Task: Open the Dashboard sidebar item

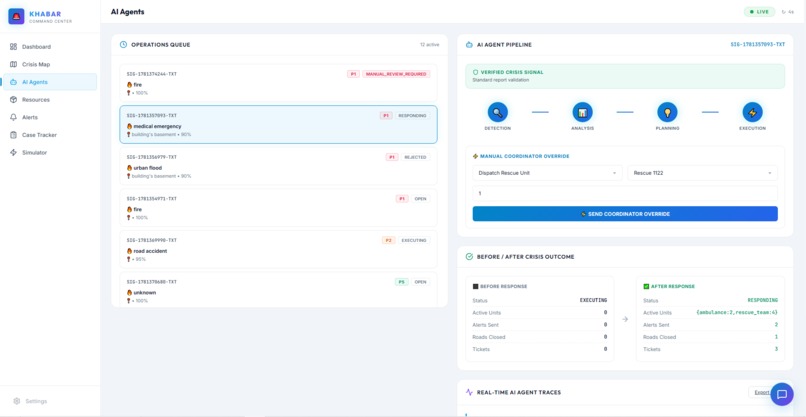Action: pyautogui.click(x=50, y=47)
